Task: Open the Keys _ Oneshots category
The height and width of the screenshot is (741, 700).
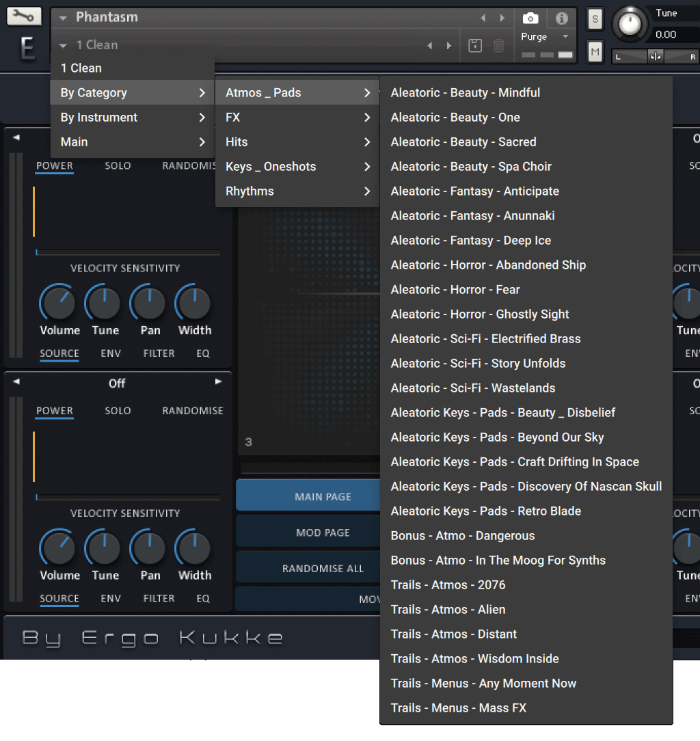Action: pos(297,166)
